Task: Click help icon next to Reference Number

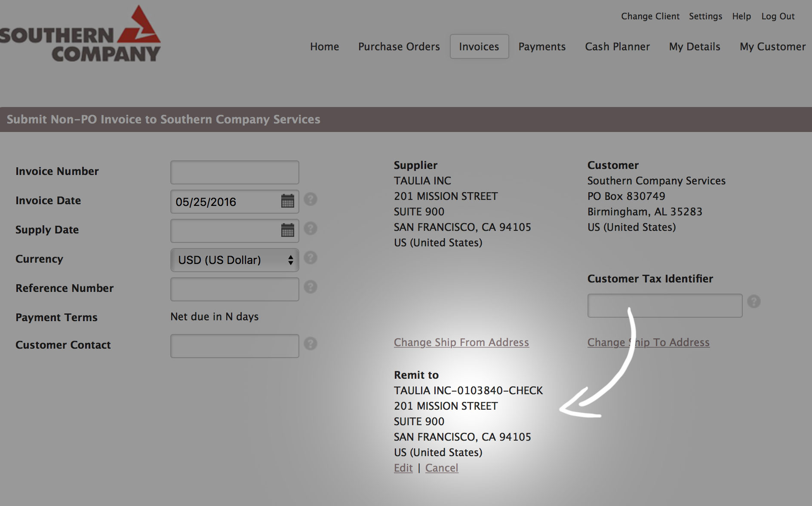Action: point(311,287)
